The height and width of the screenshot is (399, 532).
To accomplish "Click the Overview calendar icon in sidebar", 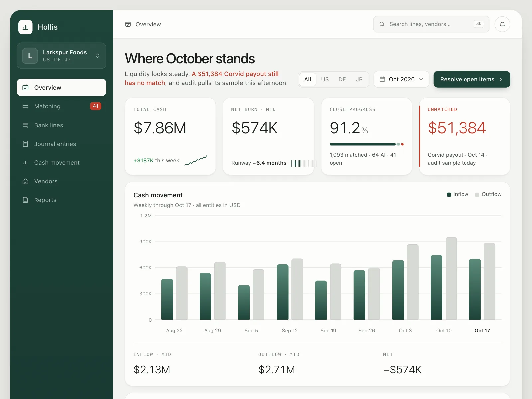I will [x=25, y=88].
